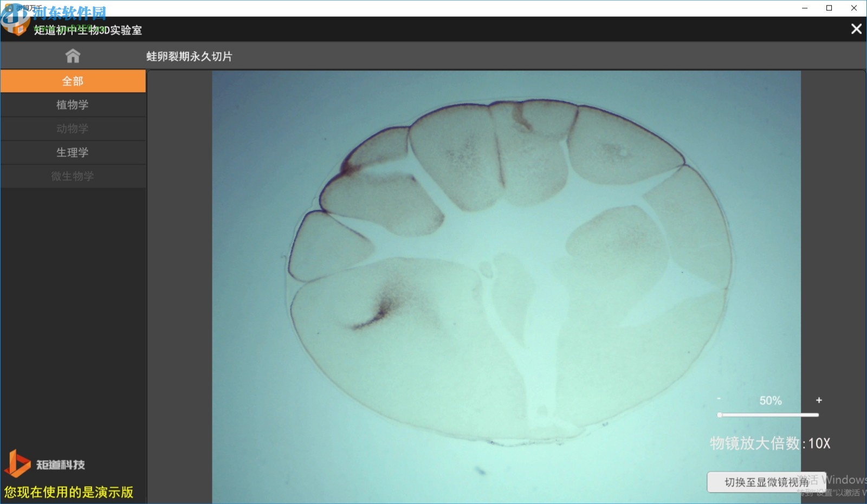Screen dimensions: 867x504
Task: Open the 植物学 category
Action: [73, 105]
